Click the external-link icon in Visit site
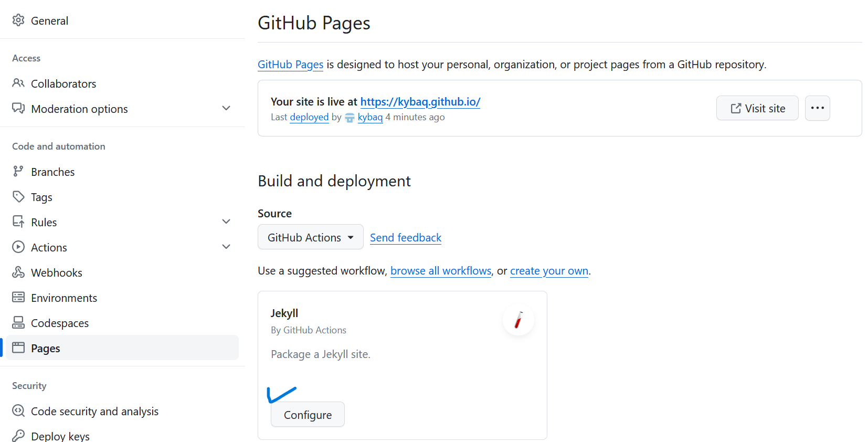 (736, 109)
